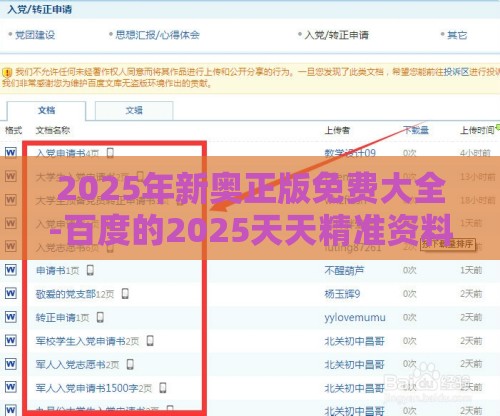Click Word icon beside 入党申请书4页
Screen dimensions: 500x416
pos(11,153)
